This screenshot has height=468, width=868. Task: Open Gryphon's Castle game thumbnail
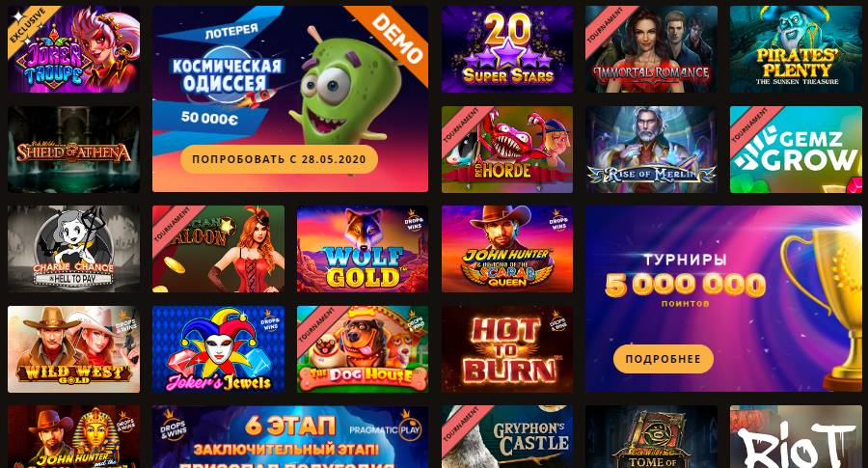coord(507,437)
